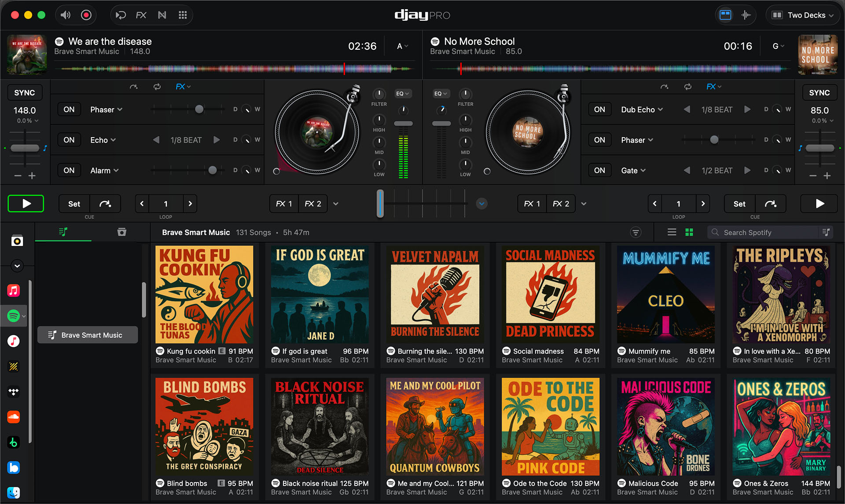Open Apple Music library source
The height and width of the screenshot is (504, 845).
[14, 290]
